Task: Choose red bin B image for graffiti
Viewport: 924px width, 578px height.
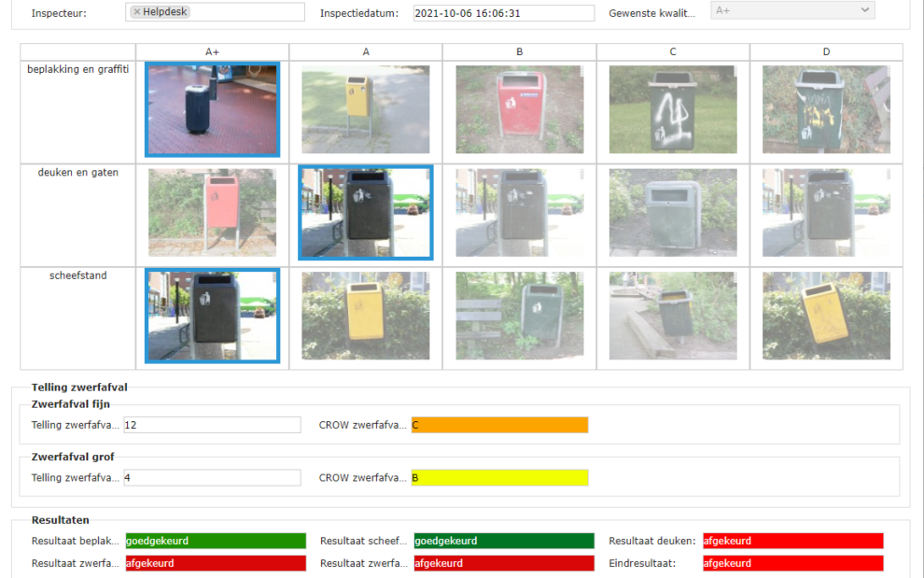Action: click(x=519, y=109)
